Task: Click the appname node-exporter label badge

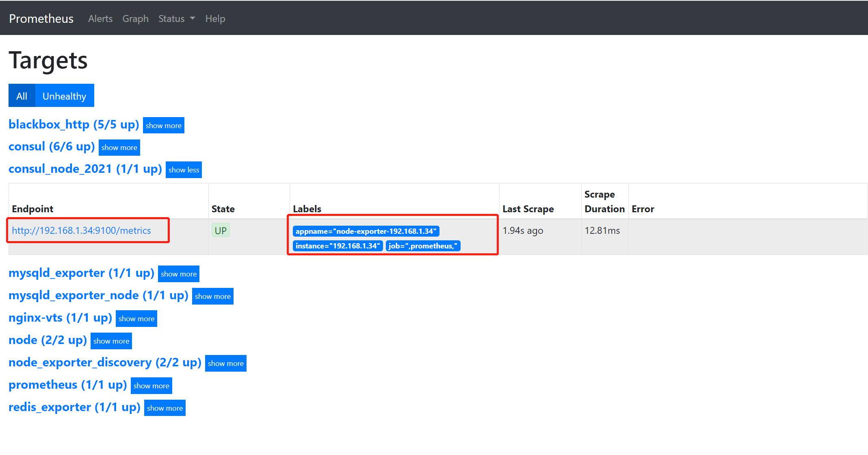Action: [366, 231]
